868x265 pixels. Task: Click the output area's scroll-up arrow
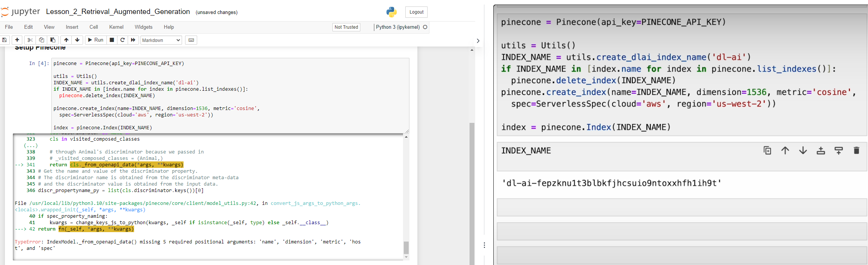pos(406,137)
